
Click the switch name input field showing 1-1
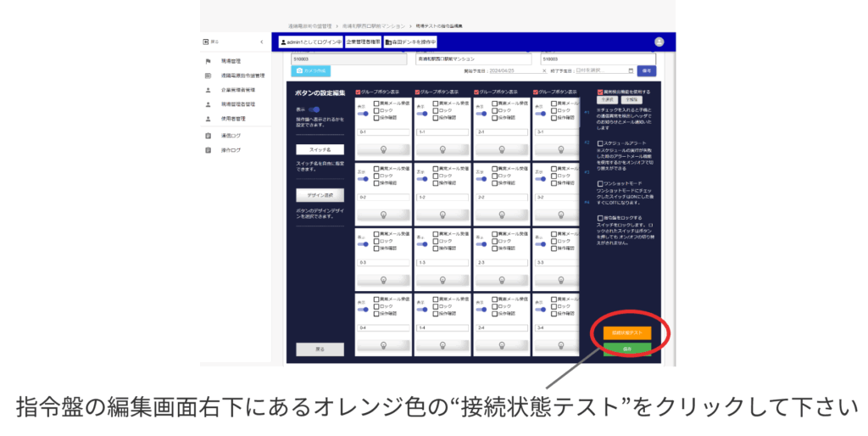pos(441,131)
